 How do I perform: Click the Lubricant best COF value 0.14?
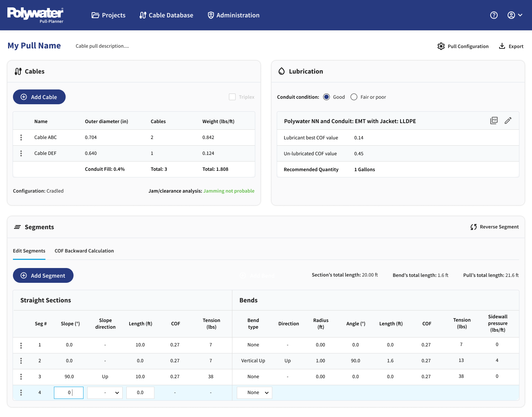click(x=359, y=138)
